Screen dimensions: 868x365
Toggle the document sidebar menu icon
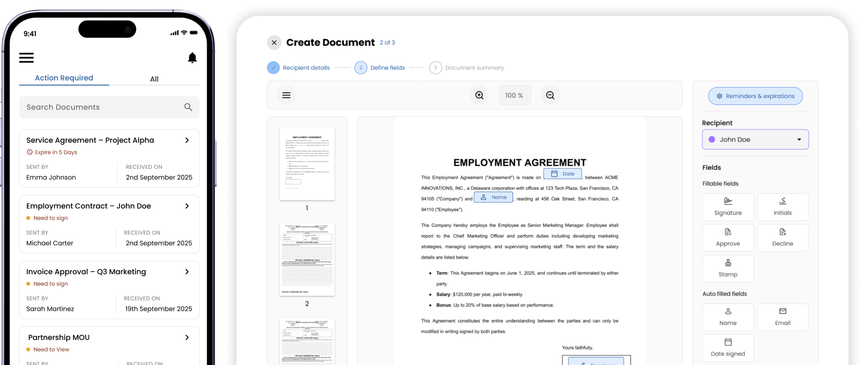coord(286,95)
